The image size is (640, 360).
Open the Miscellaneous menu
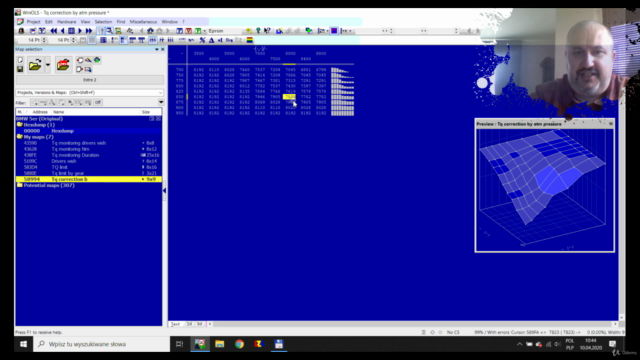143,22
